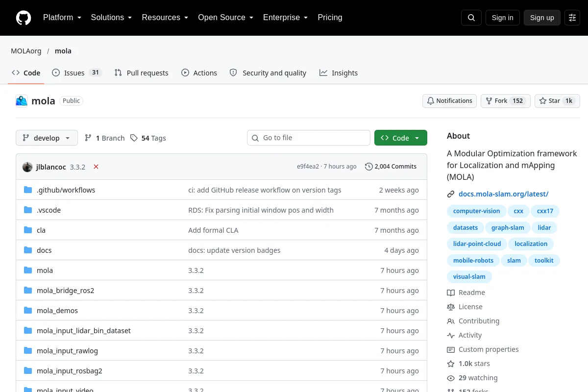Click the link icon beside docs.mola-slam.org

click(x=451, y=194)
